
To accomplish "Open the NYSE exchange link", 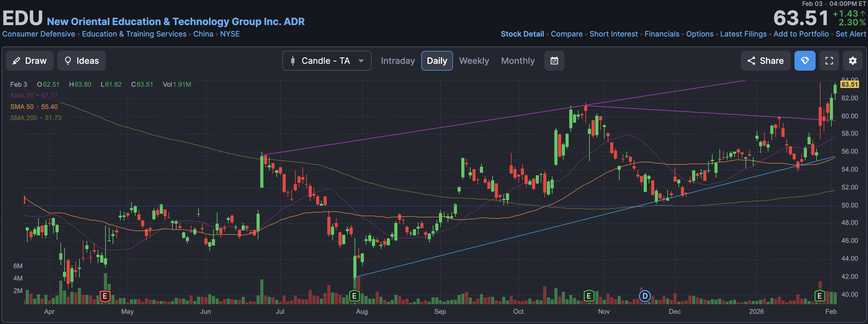I will [230, 34].
